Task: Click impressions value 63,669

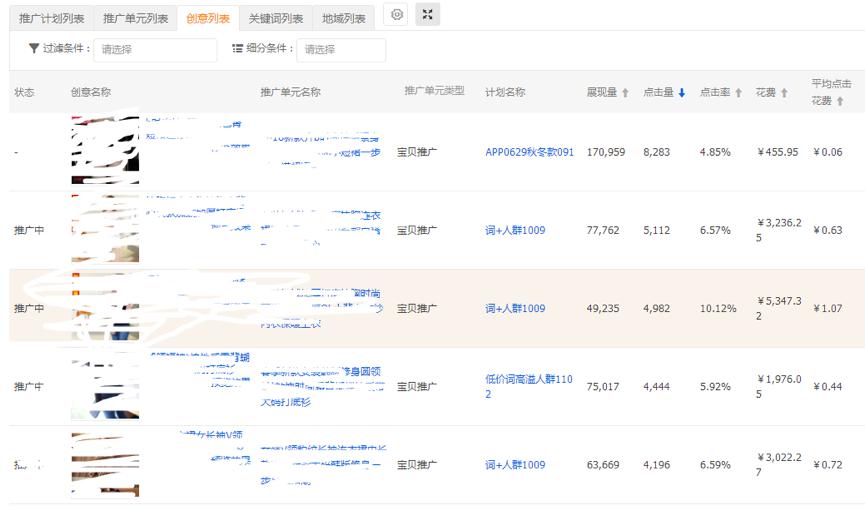Action: (603, 465)
